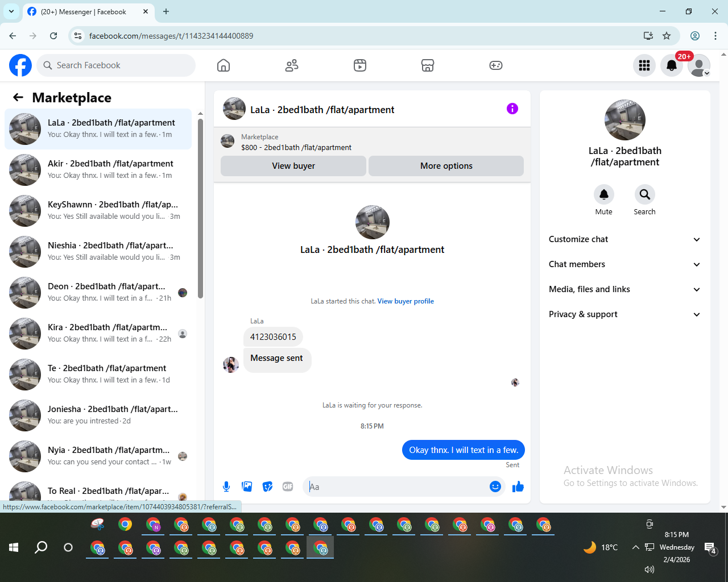The image size is (728, 582).
Task: Send a voice clip with microphone icon
Action: [x=226, y=487]
